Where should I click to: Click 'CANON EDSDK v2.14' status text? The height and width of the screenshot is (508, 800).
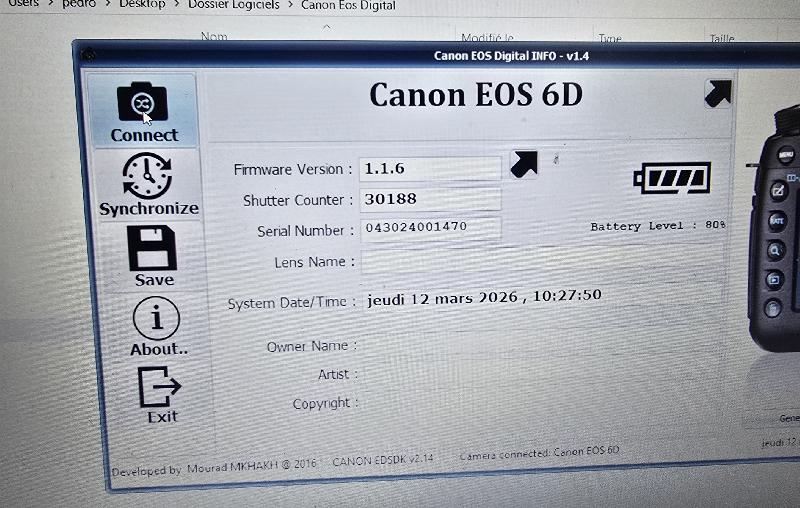383,460
